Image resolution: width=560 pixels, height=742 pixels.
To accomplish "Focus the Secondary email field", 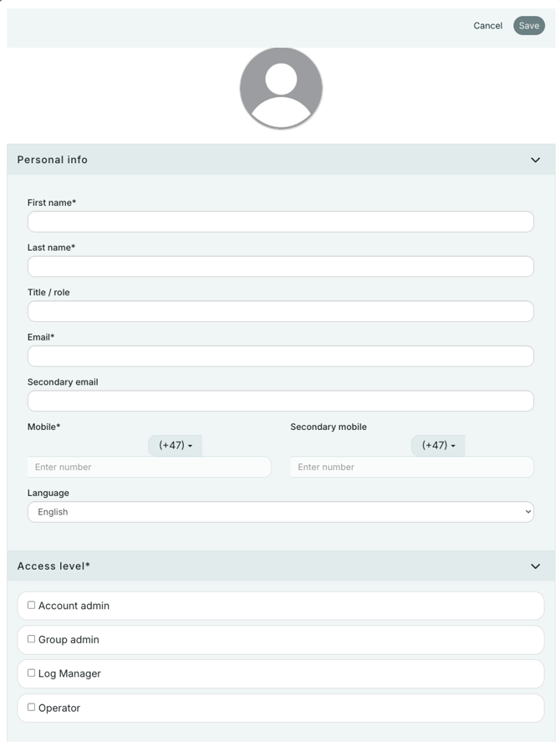I will [281, 401].
